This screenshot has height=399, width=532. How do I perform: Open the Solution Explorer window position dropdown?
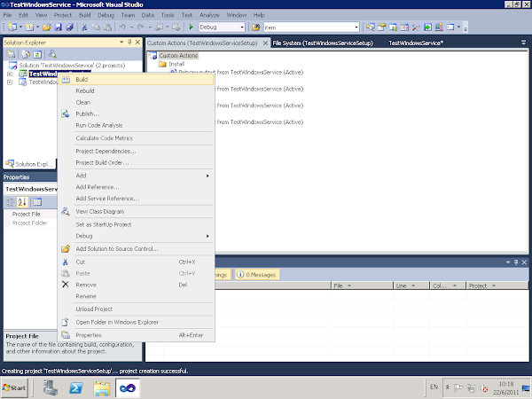click(121, 42)
